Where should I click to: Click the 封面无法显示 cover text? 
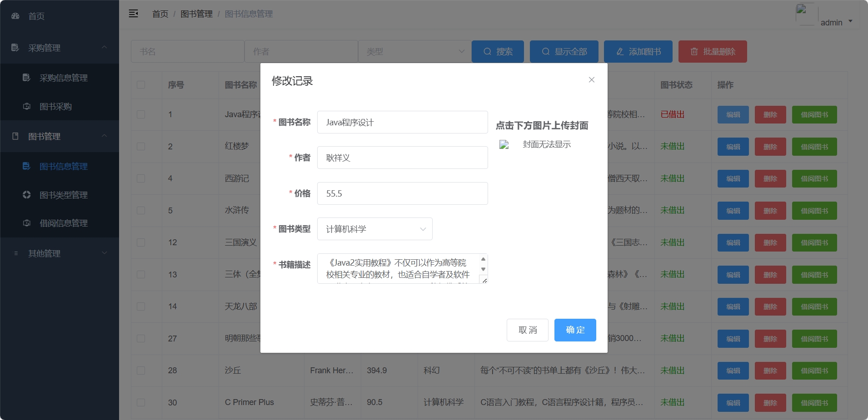point(547,144)
